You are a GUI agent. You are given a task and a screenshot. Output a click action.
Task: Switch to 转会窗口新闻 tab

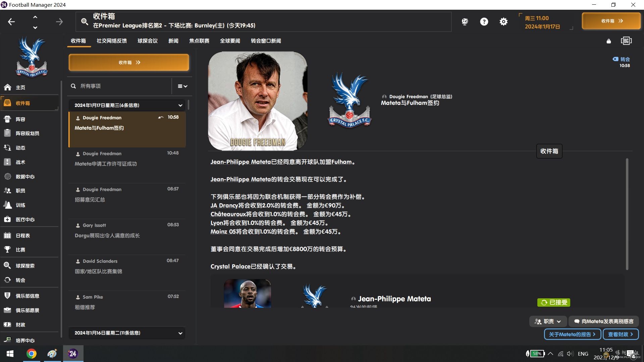point(266,41)
